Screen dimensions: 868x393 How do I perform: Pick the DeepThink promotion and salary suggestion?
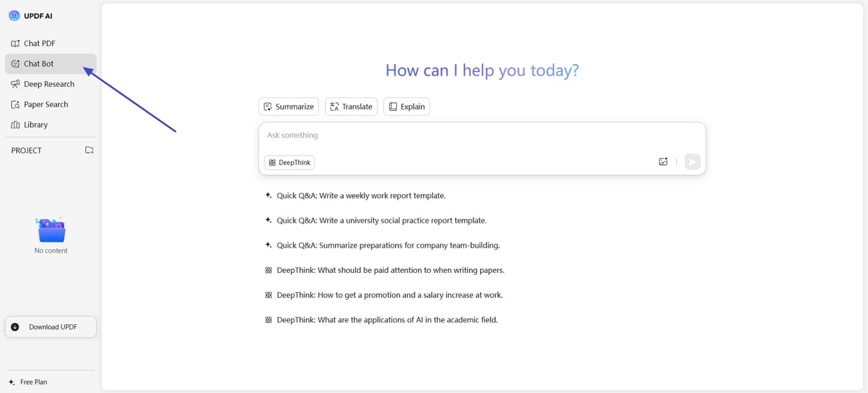click(x=389, y=295)
